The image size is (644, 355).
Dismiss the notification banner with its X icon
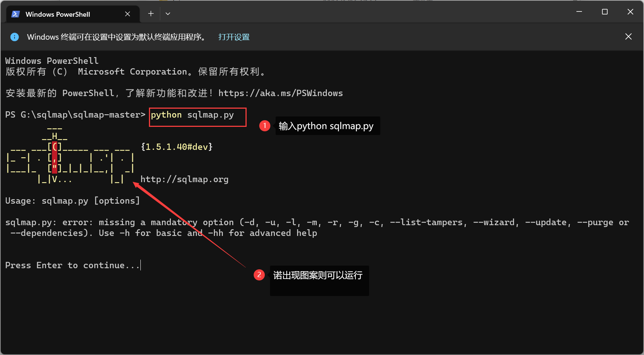pyautogui.click(x=628, y=36)
